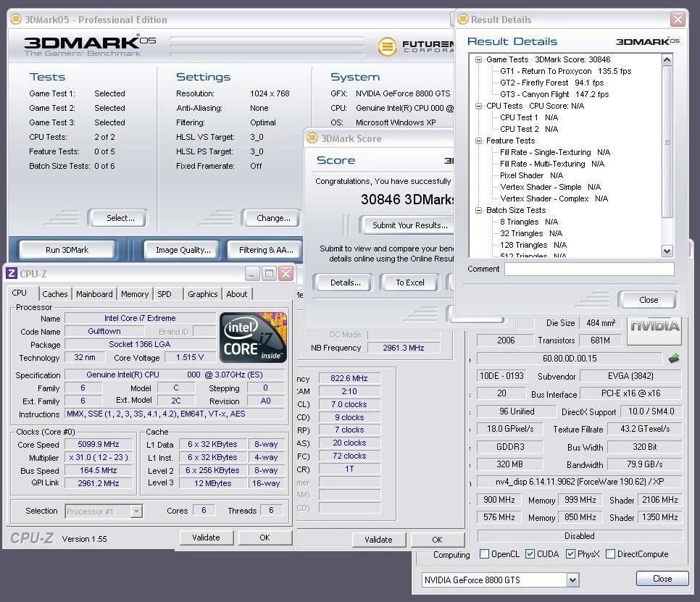700x602 pixels.
Task: Open the Graphics tab in CPU-Z
Action: [x=203, y=294]
